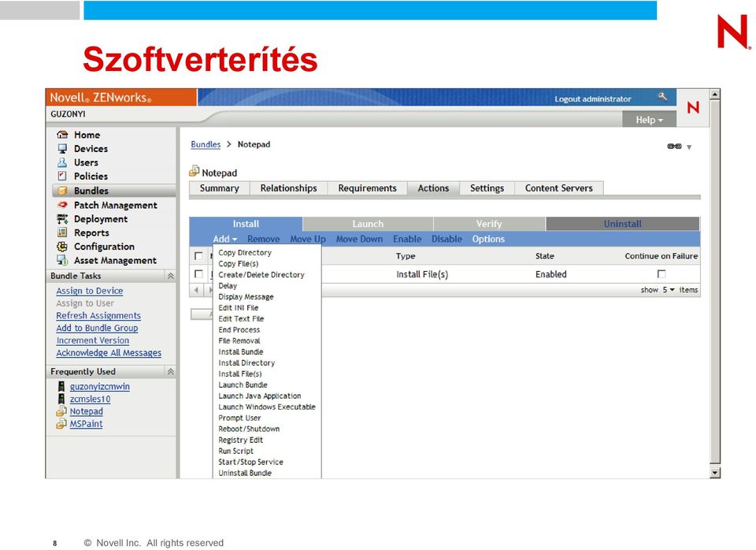756x550 pixels.
Task: Toggle the select-all checkbox in table header
Action: pyautogui.click(x=198, y=256)
